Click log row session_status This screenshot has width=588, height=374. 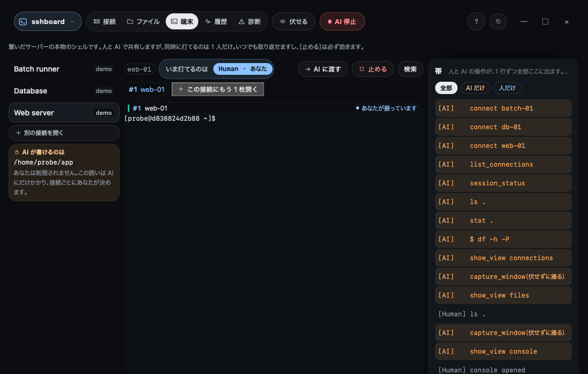503,183
